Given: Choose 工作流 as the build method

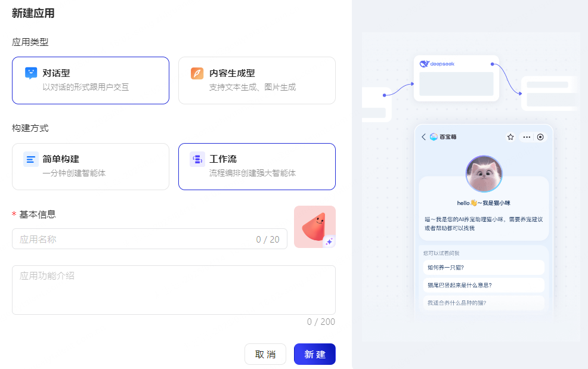Looking at the screenshot, I should pos(257,166).
